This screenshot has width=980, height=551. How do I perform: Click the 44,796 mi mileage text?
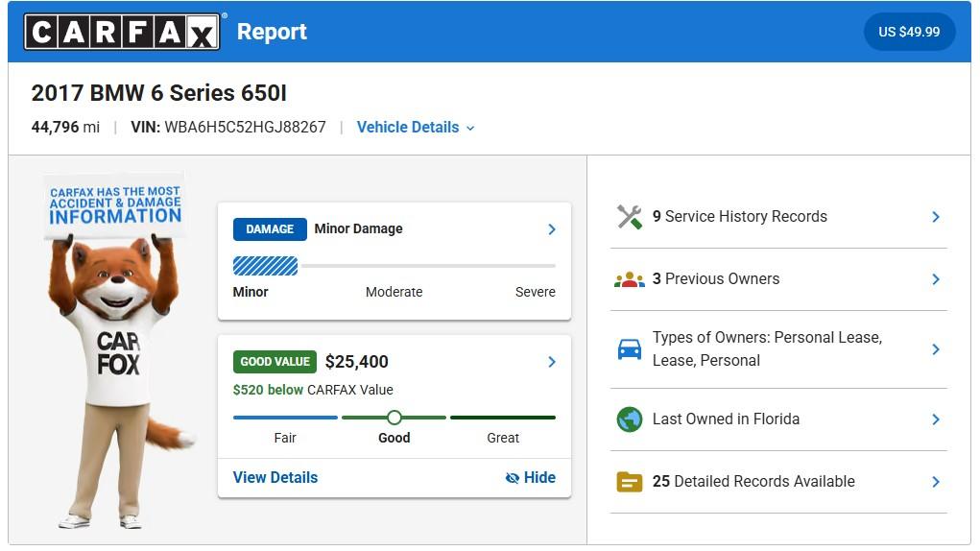65,128
